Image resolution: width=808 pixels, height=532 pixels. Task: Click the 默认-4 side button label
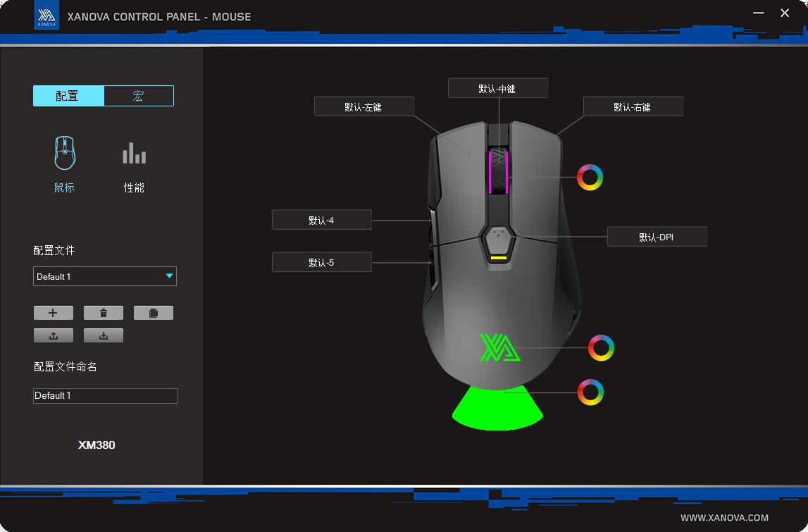321,220
